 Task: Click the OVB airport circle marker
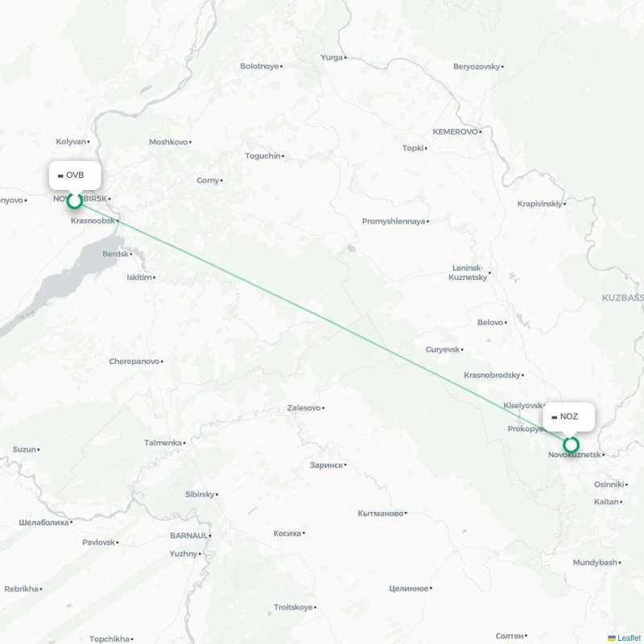(x=75, y=200)
